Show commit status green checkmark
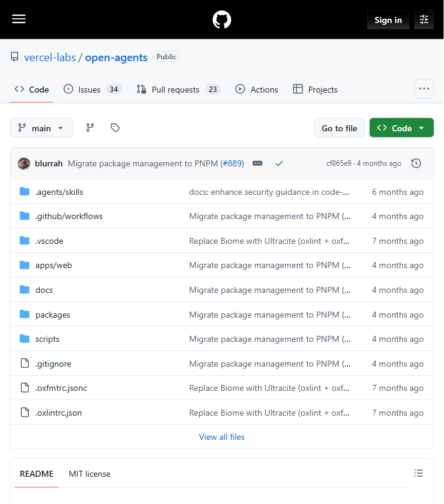 coord(279,163)
